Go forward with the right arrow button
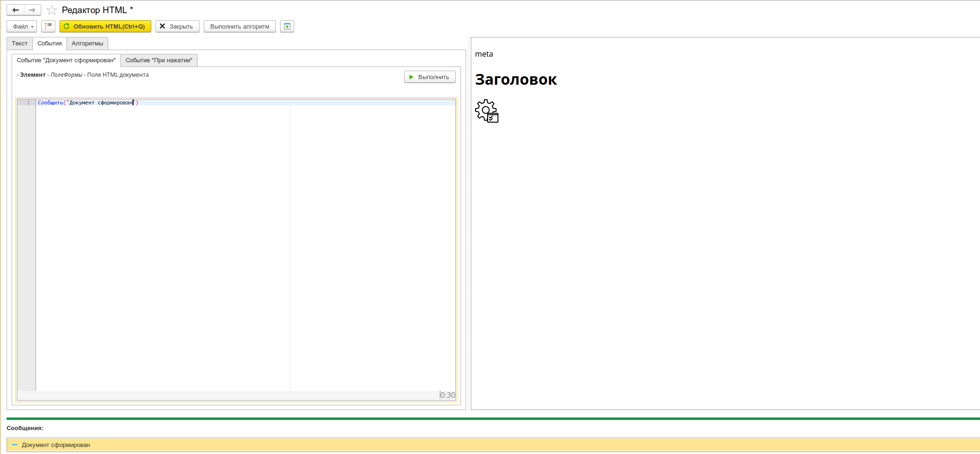This screenshot has width=980, height=454. (32, 10)
